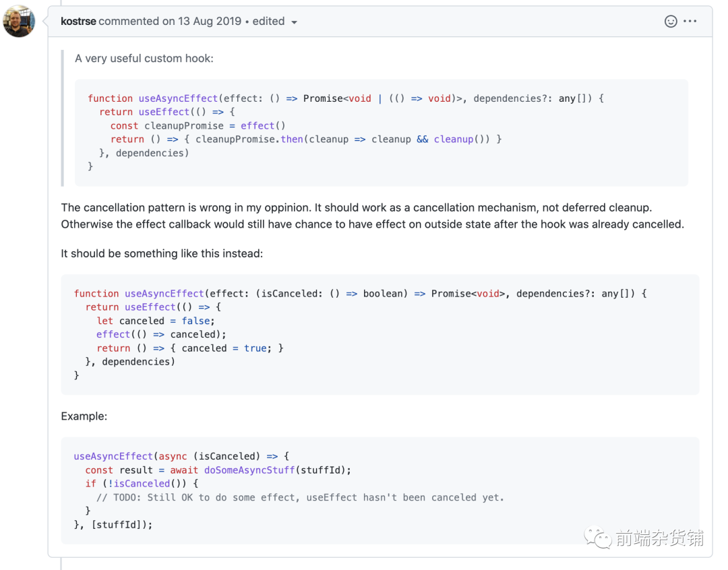Select the line "}, [stuffId]);"
The height and width of the screenshot is (570, 728).
click(113, 525)
